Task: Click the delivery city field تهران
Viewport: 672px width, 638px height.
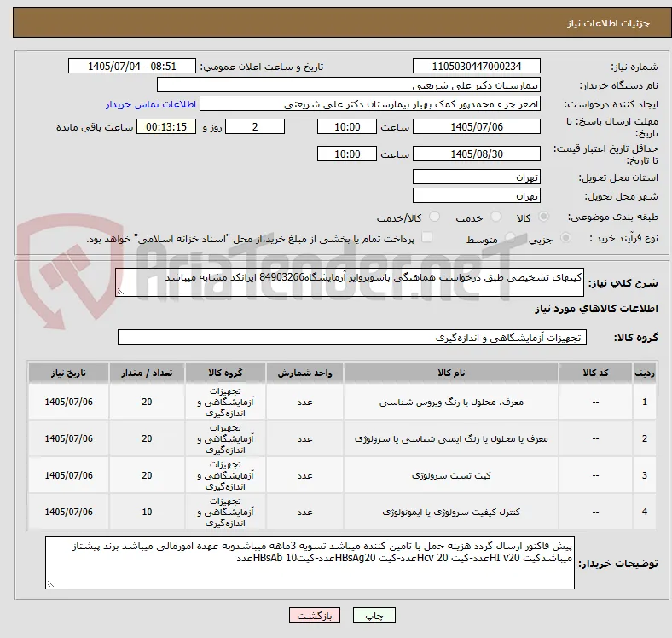Action: 476,195
